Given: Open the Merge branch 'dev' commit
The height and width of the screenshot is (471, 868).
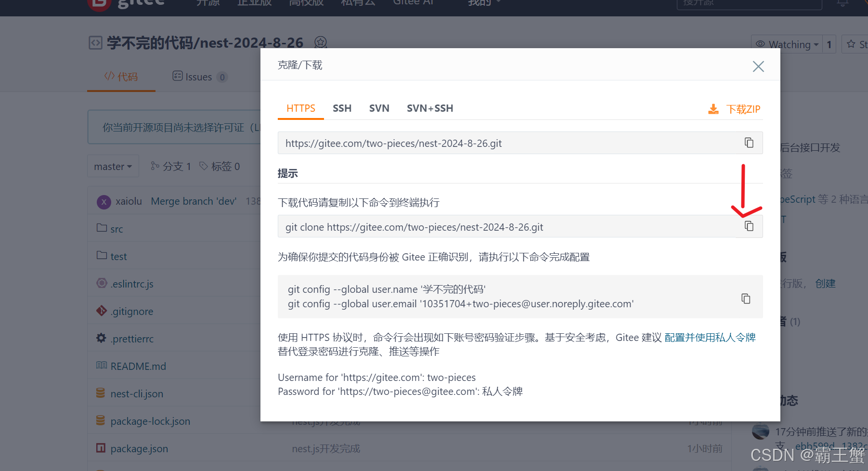Looking at the screenshot, I should pyautogui.click(x=194, y=201).
